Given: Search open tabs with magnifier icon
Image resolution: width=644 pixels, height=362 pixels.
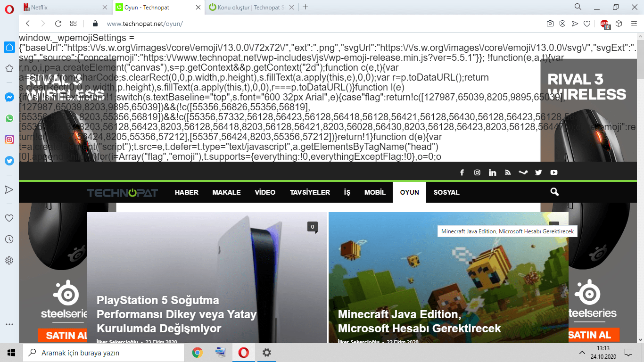Looking at the screenshot, I should (x=578, y=7).
